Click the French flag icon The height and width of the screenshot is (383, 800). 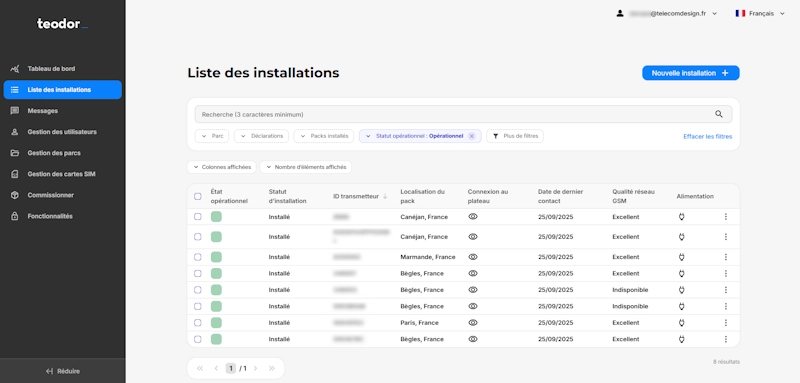tap(740, 13)
